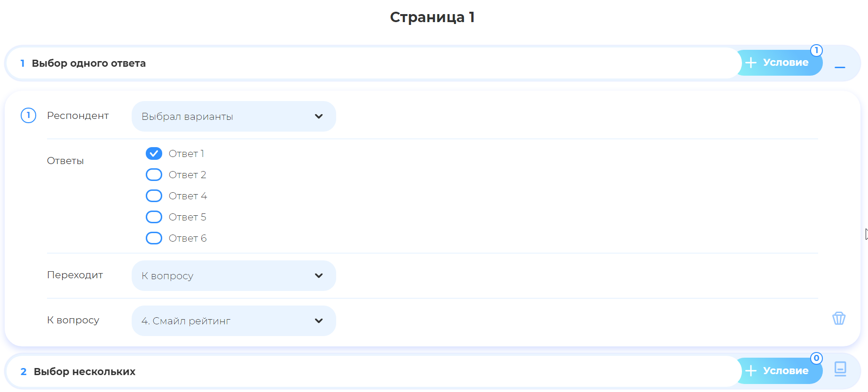Click zero count badge on question 2
Screen dimensions: 868x392
pyautogui.click(x=816, y=358)
